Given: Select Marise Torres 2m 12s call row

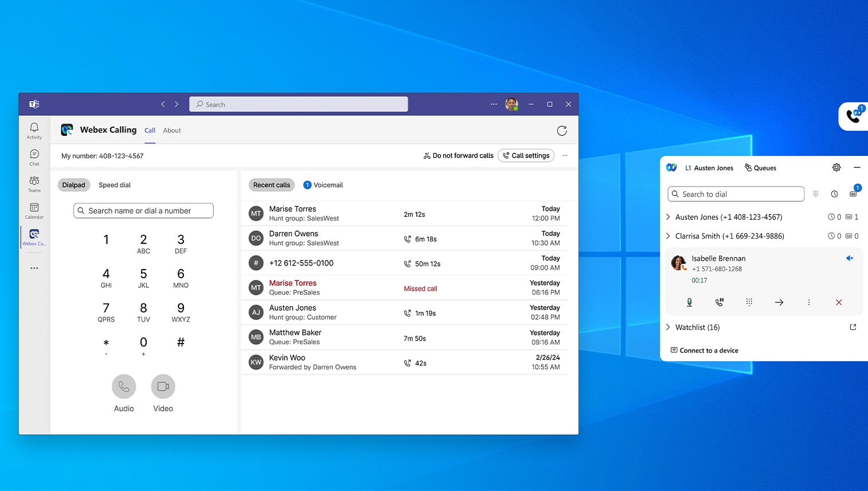Looking at the screenshot, I should coord(404,213).
